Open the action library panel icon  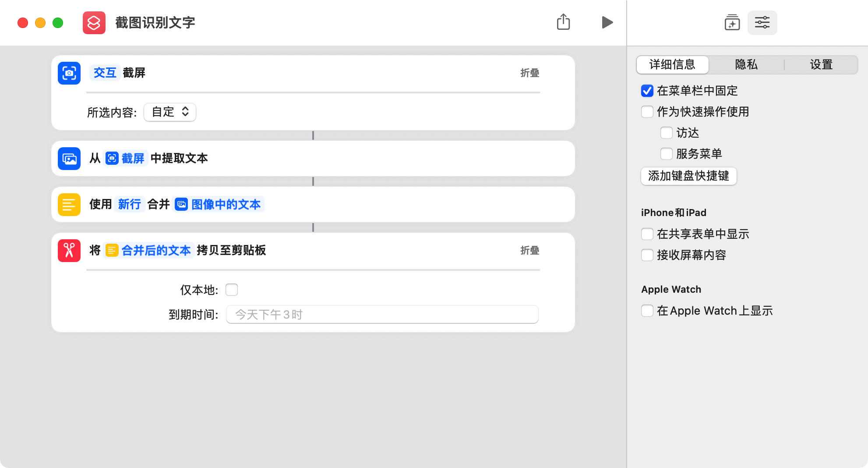731,22
